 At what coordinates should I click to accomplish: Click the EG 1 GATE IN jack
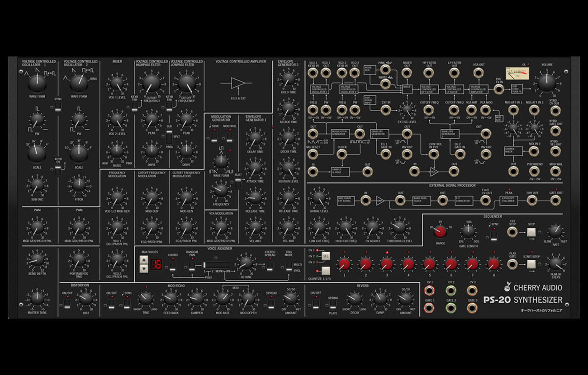tap(386, 155)
